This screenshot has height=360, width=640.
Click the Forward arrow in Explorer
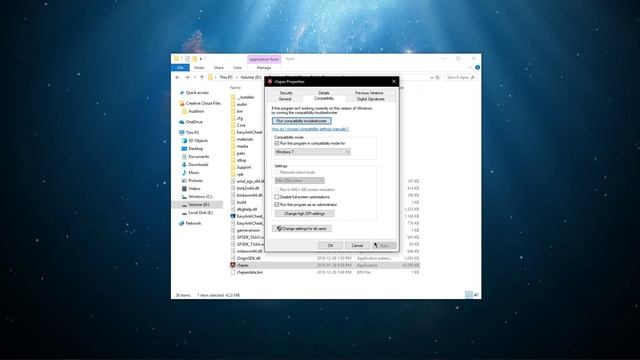pos(187,77)
